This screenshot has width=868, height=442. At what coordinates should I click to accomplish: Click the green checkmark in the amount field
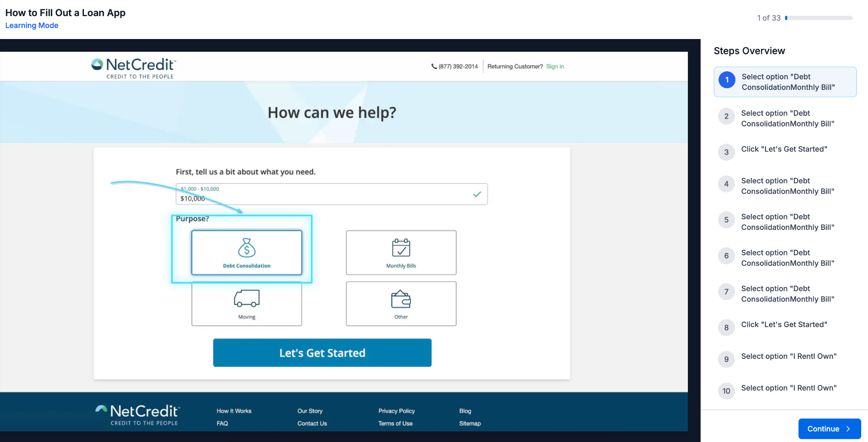coord(477,194)
